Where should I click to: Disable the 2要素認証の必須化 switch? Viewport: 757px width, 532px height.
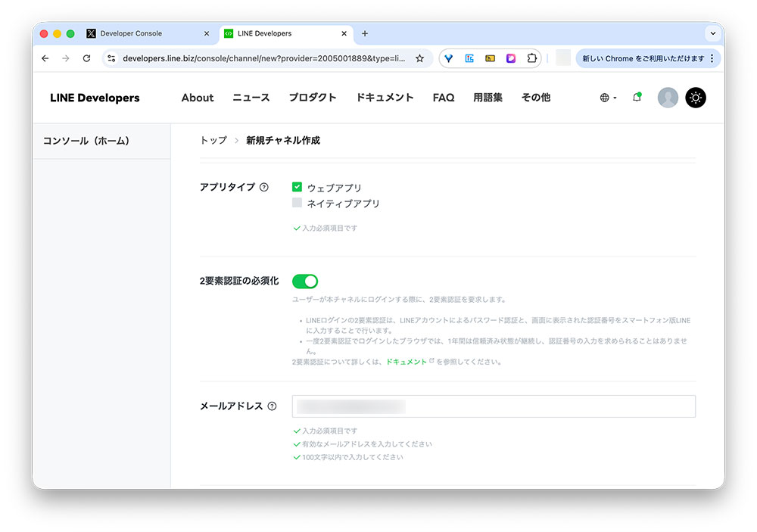click(305, 281)
